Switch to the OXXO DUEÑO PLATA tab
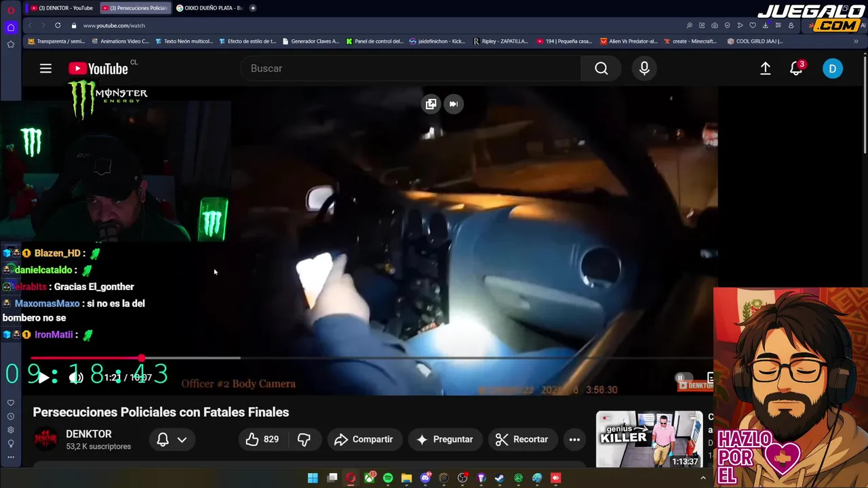 click(x=209, y=8)
